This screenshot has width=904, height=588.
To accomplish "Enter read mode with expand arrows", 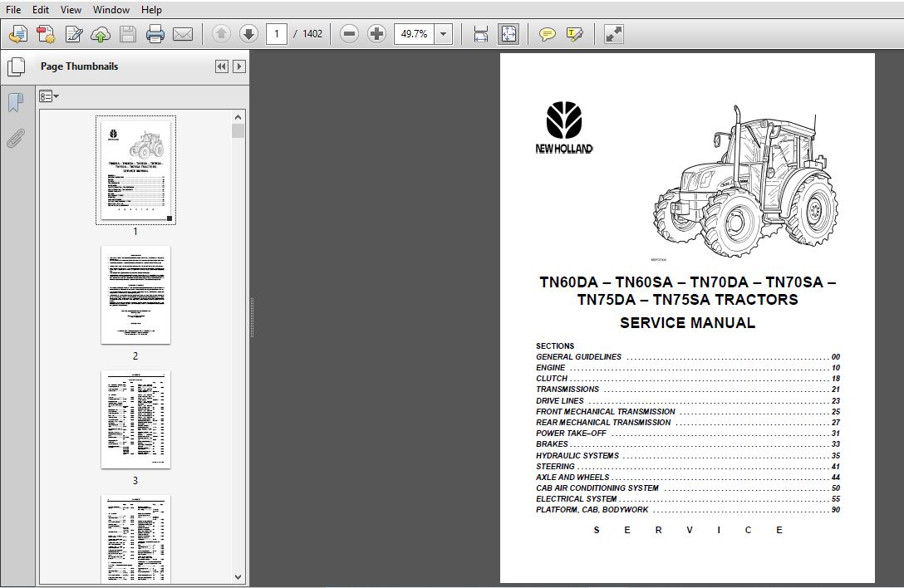I will tap(613, 34).
